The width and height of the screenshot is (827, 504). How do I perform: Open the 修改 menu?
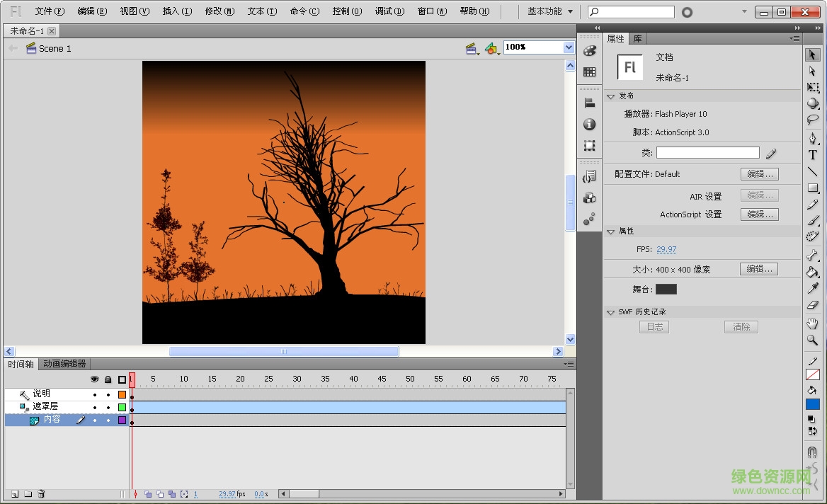219,11
